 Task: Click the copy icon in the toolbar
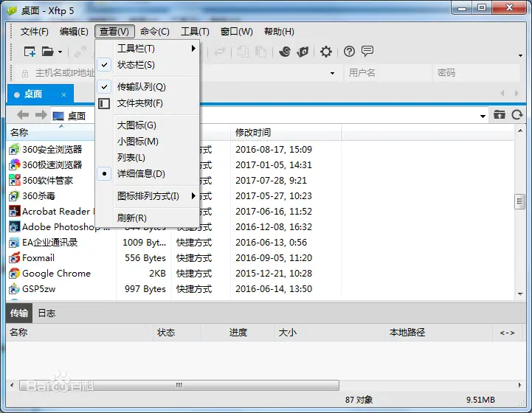pyautogui.click(x=243, y=52)
